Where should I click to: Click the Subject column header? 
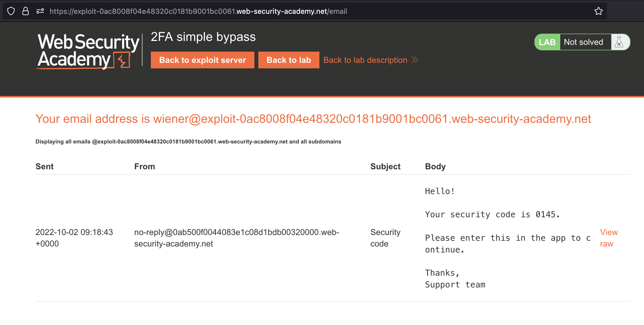(x=385, y=166)
